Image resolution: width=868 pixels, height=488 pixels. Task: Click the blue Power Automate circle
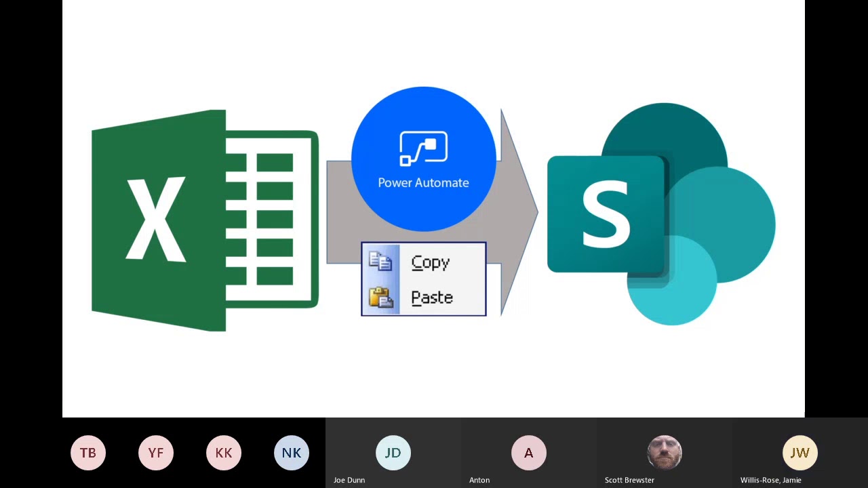424,159
